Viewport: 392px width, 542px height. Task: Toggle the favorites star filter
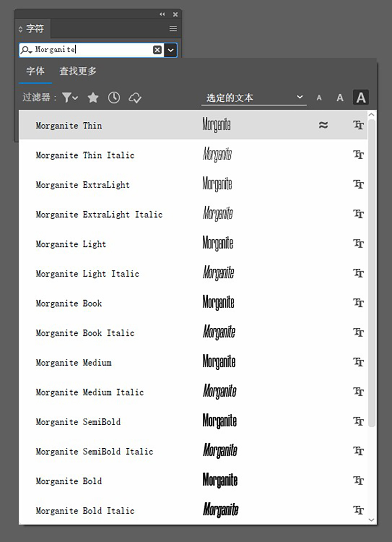pos(93,97)
